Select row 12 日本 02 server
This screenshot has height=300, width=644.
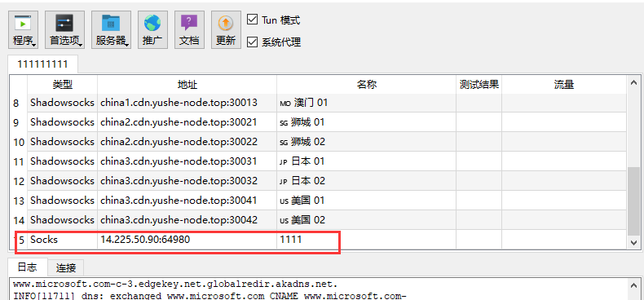318,181
